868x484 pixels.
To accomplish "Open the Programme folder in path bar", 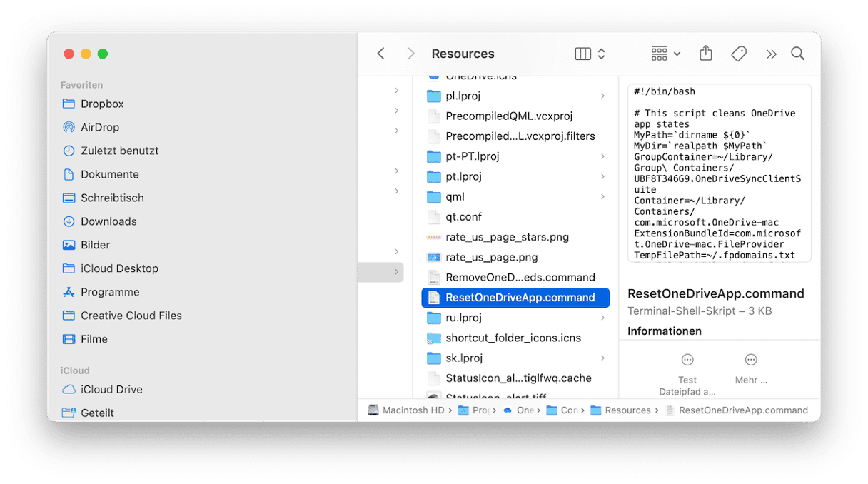I will (474, 410).
